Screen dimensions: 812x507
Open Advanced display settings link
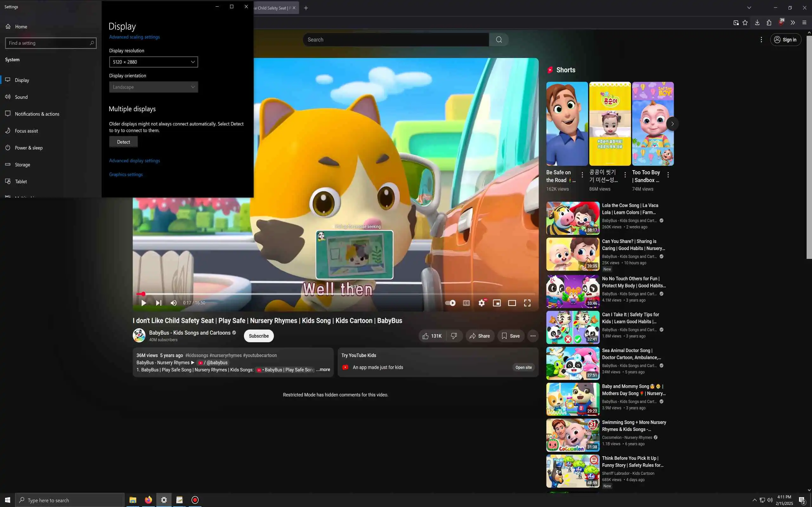point(134,161)
